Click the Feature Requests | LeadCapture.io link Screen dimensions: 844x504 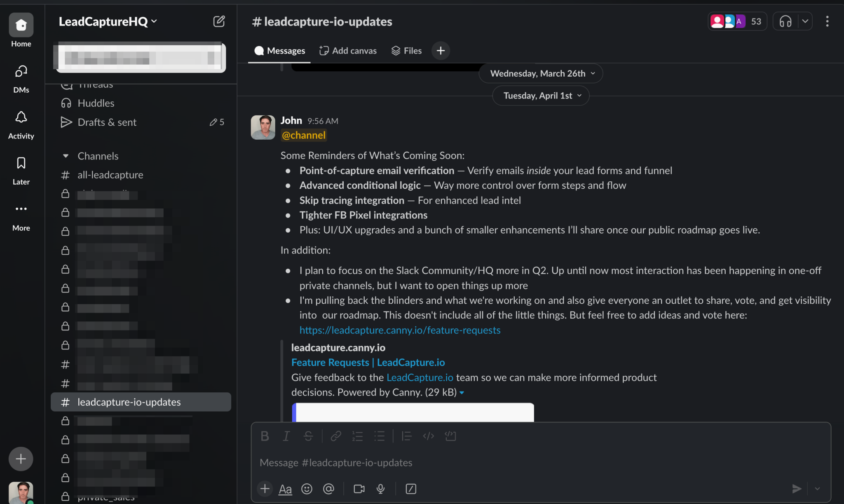(x=368, y=362)
